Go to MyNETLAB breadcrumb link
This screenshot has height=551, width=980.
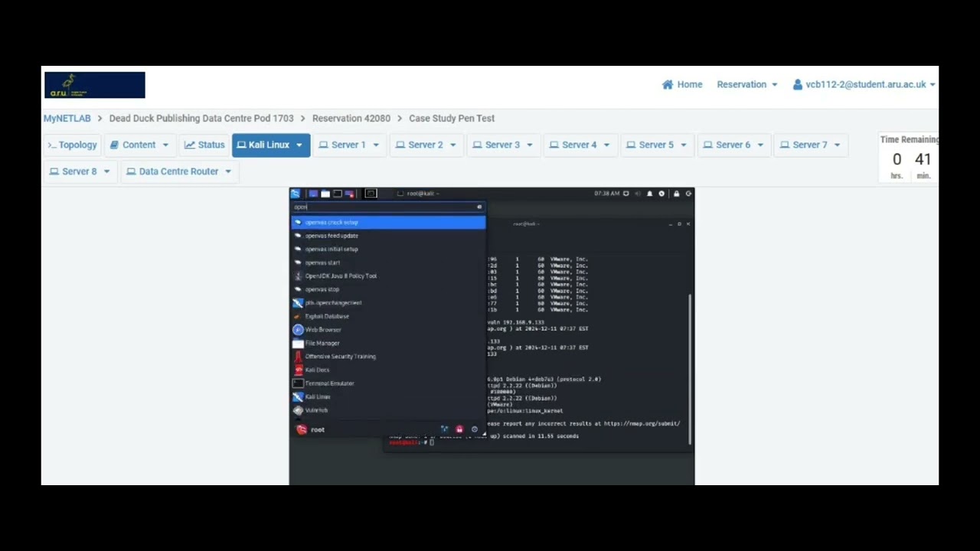(x=67, y=119)
